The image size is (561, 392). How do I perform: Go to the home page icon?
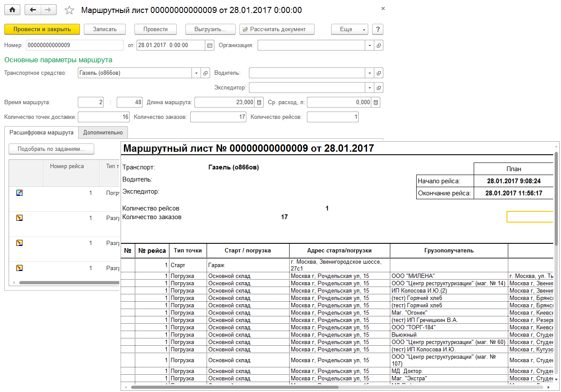(12, 10)
